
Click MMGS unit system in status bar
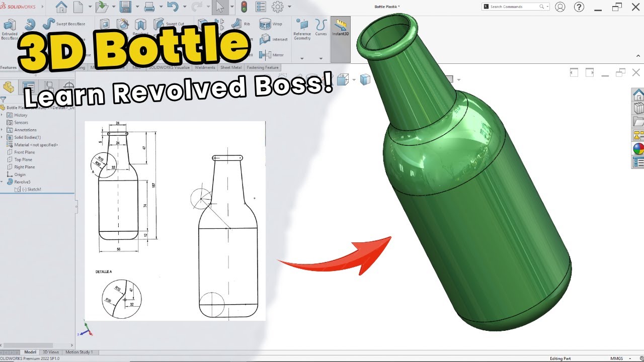pyautogui.click(x=616, y=358)
